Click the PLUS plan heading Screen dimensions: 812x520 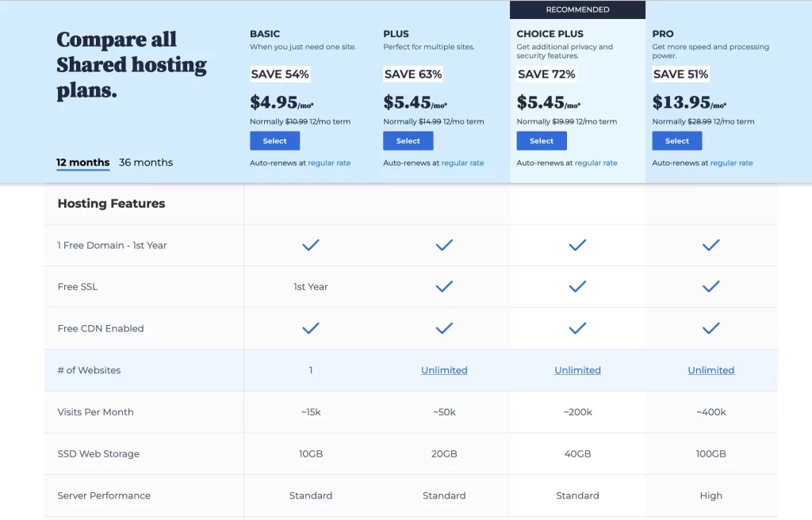(x=396, y=33)
